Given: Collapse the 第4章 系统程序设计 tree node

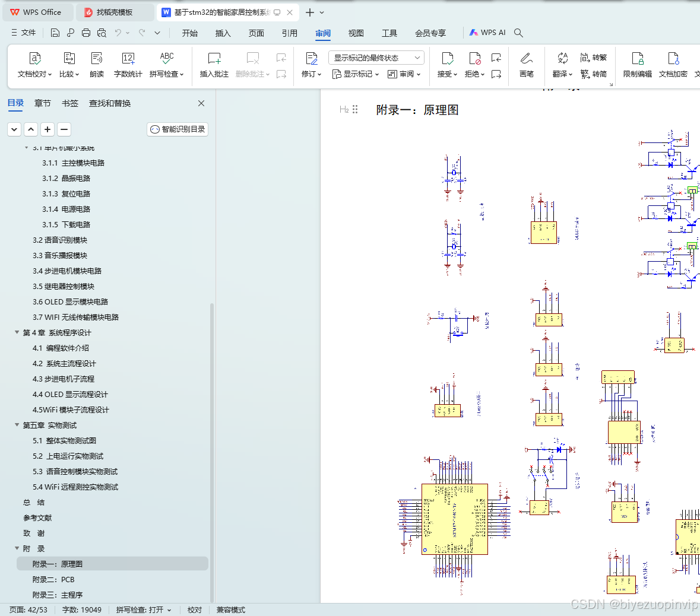Looking at the screenshot, I should (x=17, y=332).
